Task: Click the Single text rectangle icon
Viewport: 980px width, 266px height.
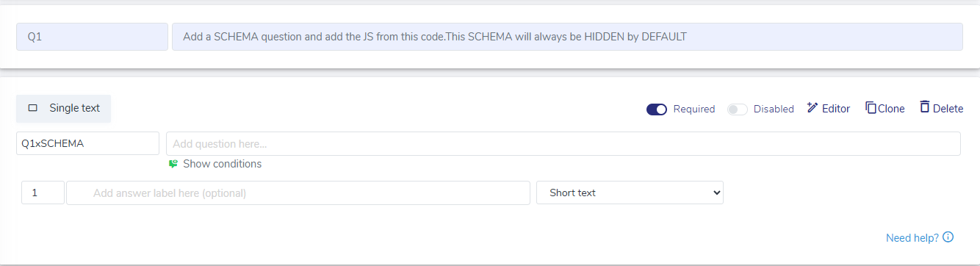Action: click(x=33, y=108)
